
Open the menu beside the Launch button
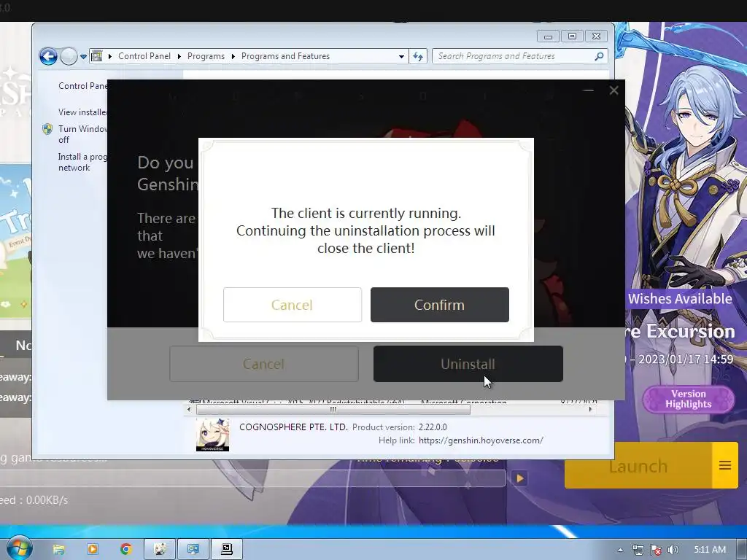[x=725, y=465]
